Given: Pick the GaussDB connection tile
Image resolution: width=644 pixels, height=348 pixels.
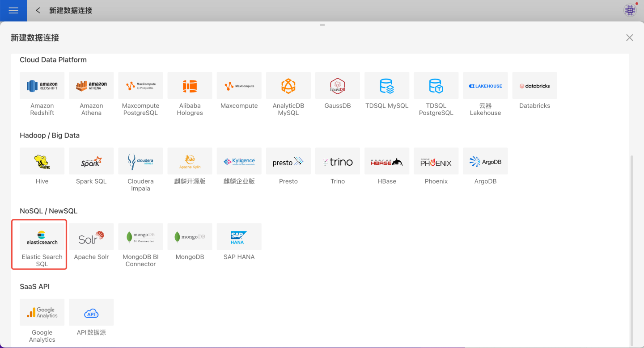Looking at the screenshot, I should click(337, 86).
